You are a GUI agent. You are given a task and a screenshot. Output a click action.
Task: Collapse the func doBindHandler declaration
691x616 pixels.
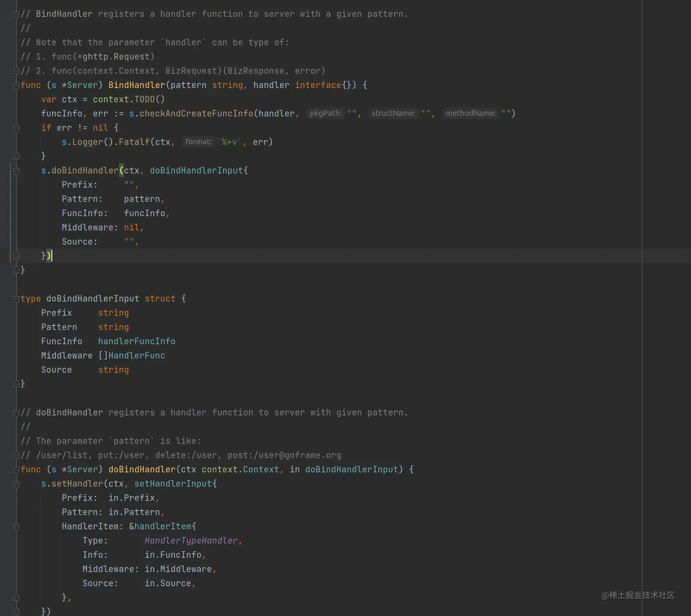click(16, 470)
